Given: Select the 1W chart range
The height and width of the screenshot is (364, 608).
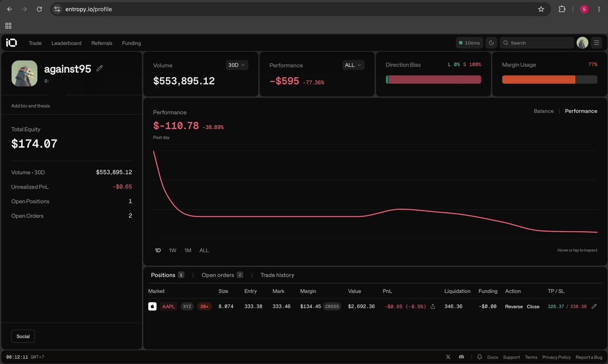Looking at the screenshot, I should [172, 250].
